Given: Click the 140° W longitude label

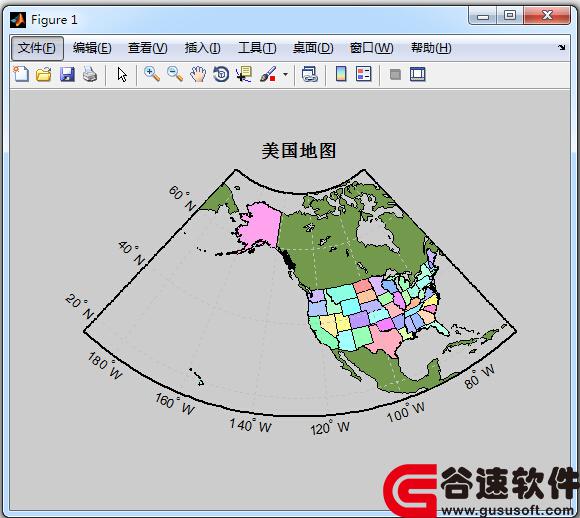Looking at the screenshot, I should point(250,425).
